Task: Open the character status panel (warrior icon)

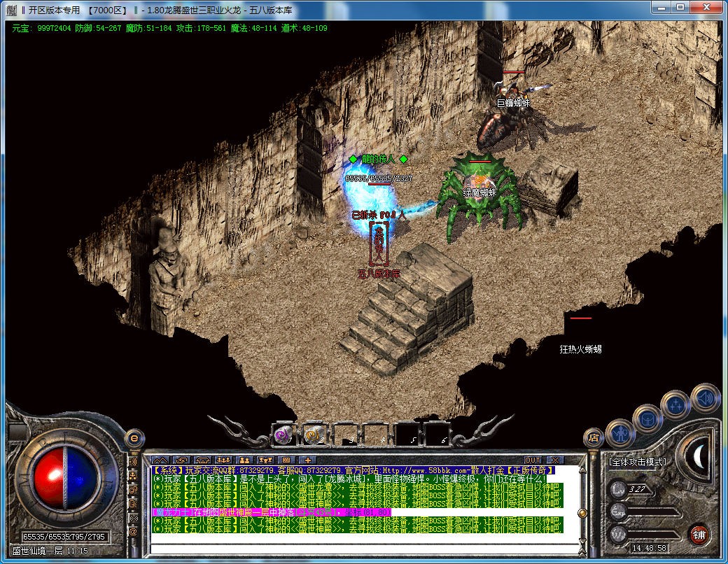Action: click(x=620, y=434)
